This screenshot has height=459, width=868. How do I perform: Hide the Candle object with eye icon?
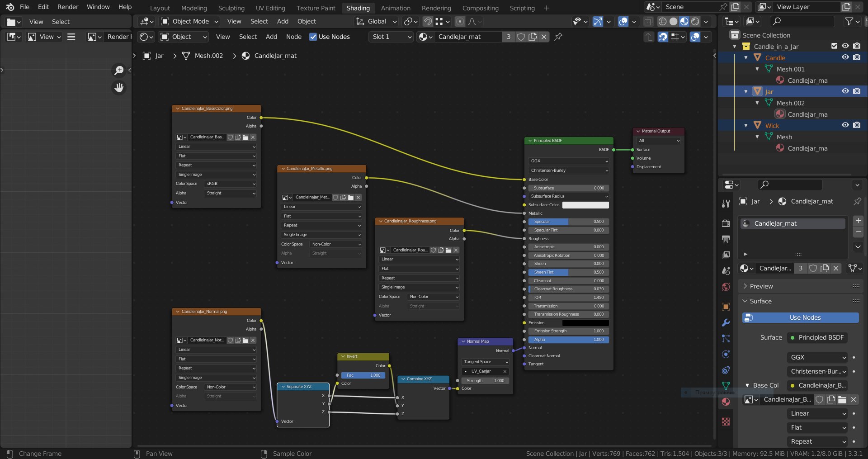click(845, 57)
